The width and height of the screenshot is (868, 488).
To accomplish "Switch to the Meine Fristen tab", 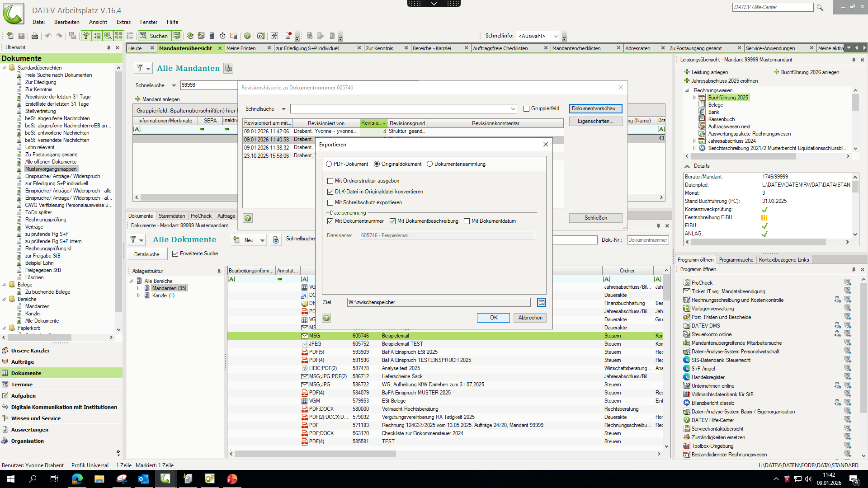I will tap(241, 48).
